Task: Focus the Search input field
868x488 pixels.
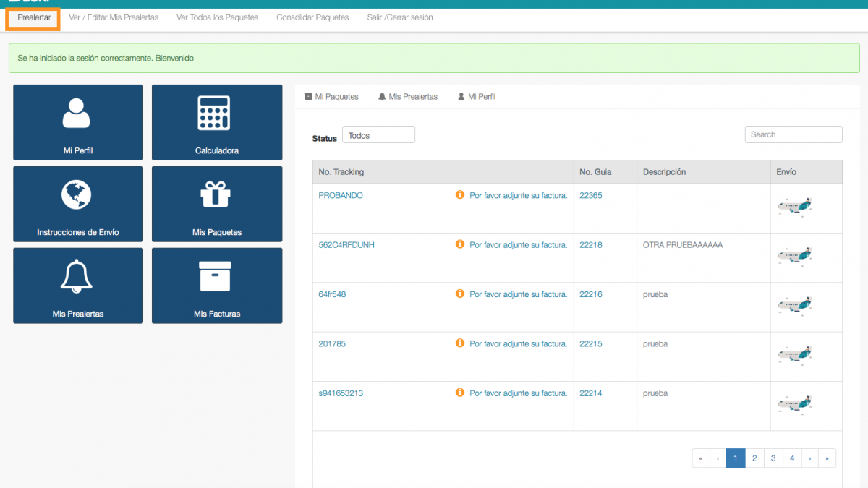Action: point(793,134)
